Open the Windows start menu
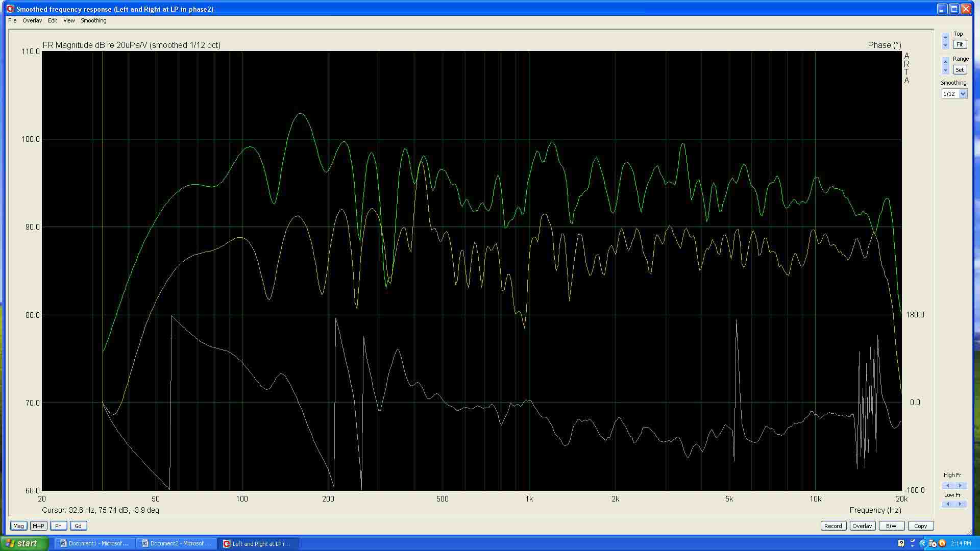The image size is (980, 551). pyautogui.click(x=24, y=543)
